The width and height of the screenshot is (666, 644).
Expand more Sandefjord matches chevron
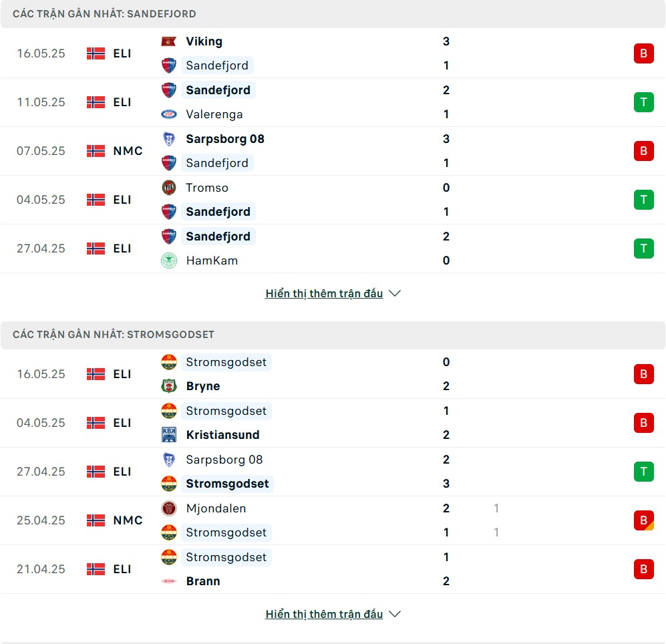(x=395, y=293)
